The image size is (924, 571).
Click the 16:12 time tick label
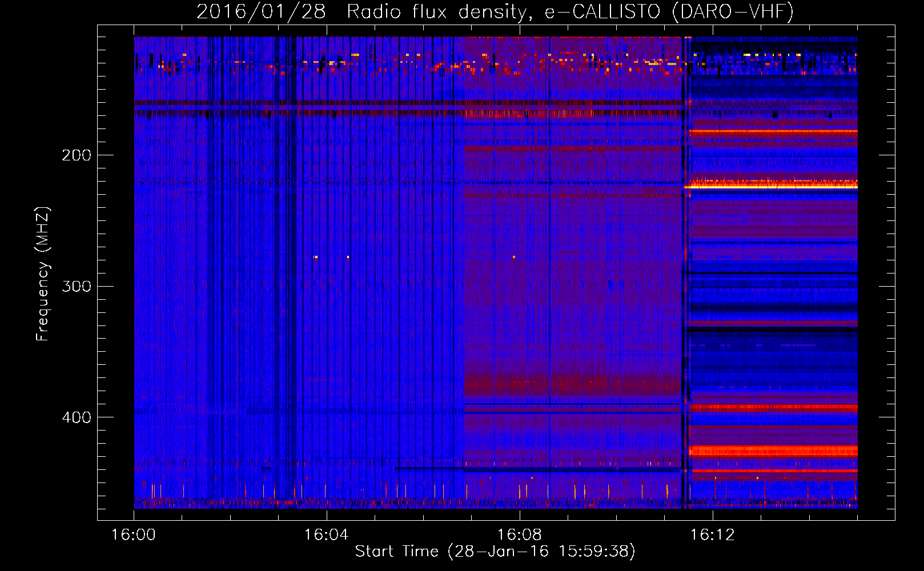point(713,534)
